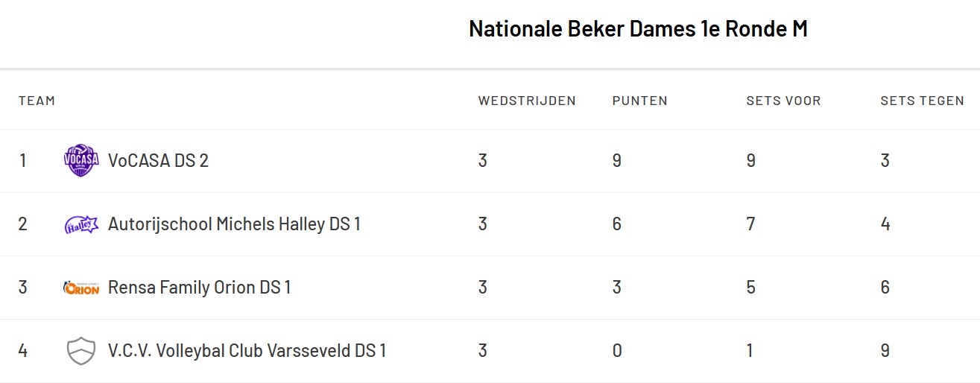Click the Orion team logo
The image size is (980, 383).
coord(81,288)
